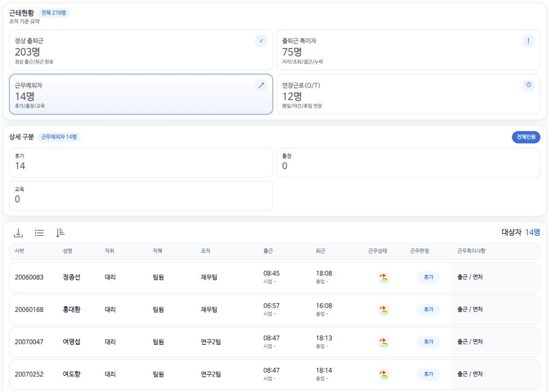Click the 전체인원 button
This screenshot has width=550, height=392.
pos(526,137)
